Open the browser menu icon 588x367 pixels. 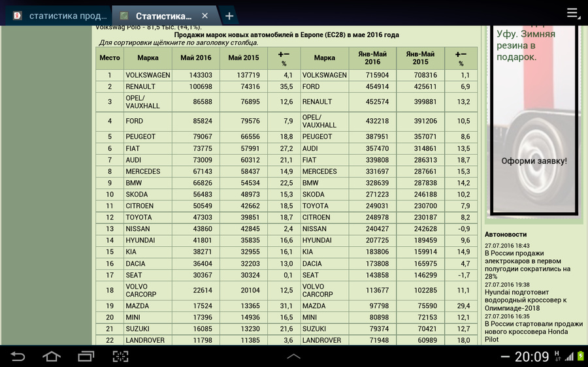[x=572, y=13]
